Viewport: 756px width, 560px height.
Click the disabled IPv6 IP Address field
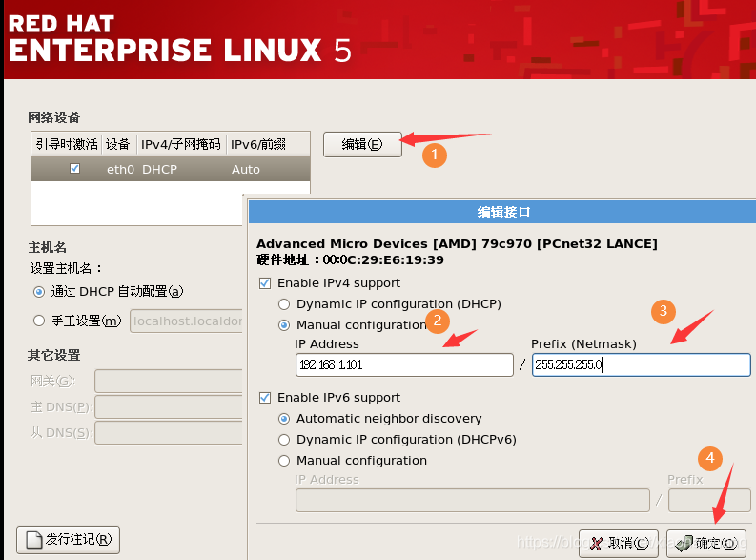pos(473,500)
